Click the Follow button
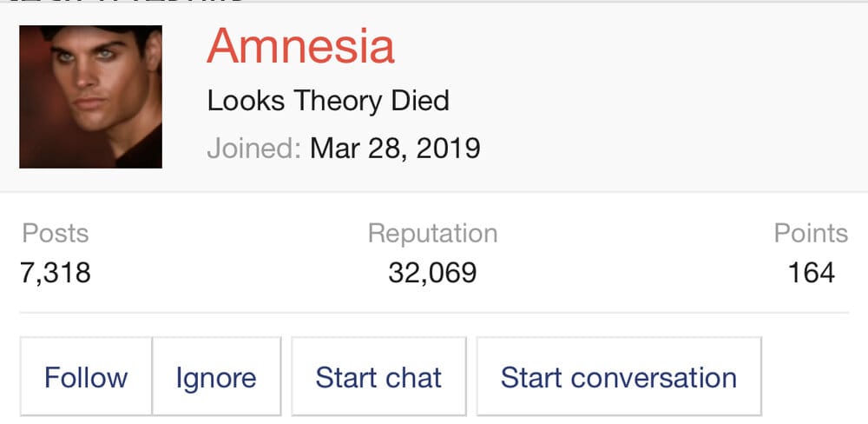Screen dimensions: 868x424 coord(86,377)
